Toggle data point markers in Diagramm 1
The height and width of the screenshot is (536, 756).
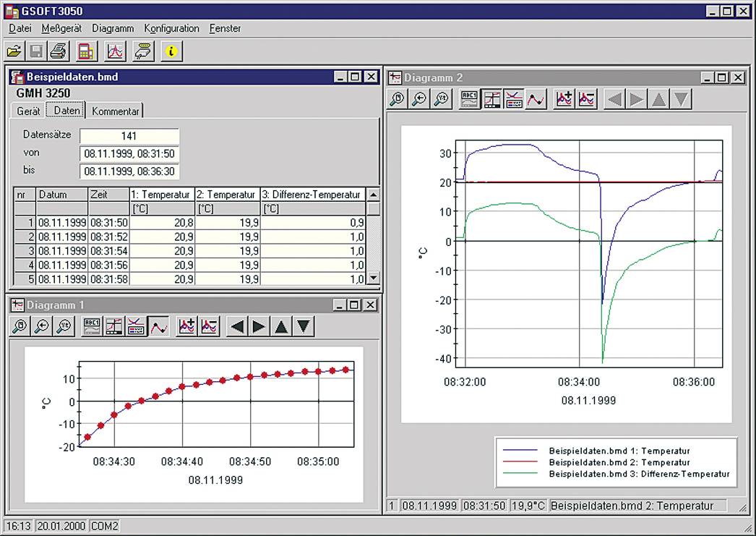pyautogui.click(x=159, y=327)
